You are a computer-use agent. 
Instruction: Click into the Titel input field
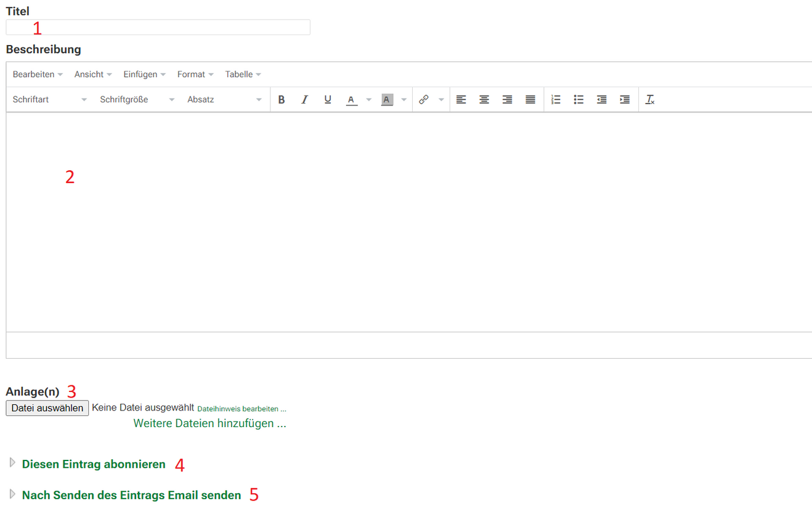point(158,27)
